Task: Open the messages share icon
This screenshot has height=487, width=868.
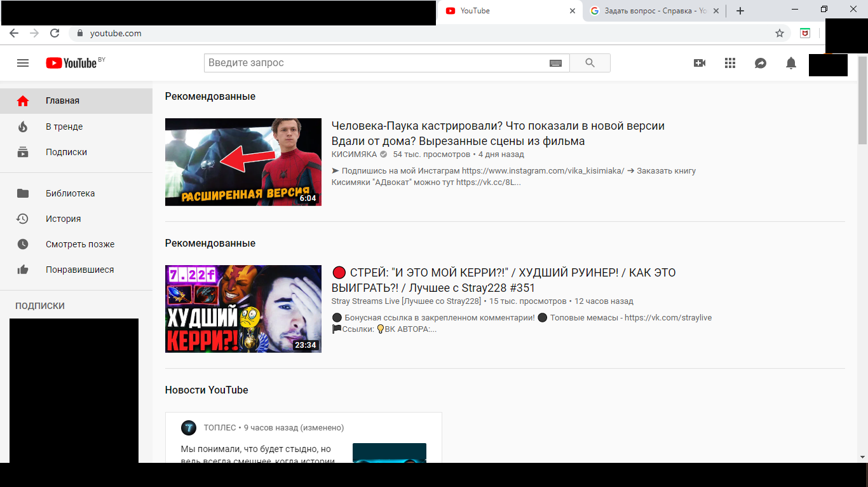Action: point(761,63)
